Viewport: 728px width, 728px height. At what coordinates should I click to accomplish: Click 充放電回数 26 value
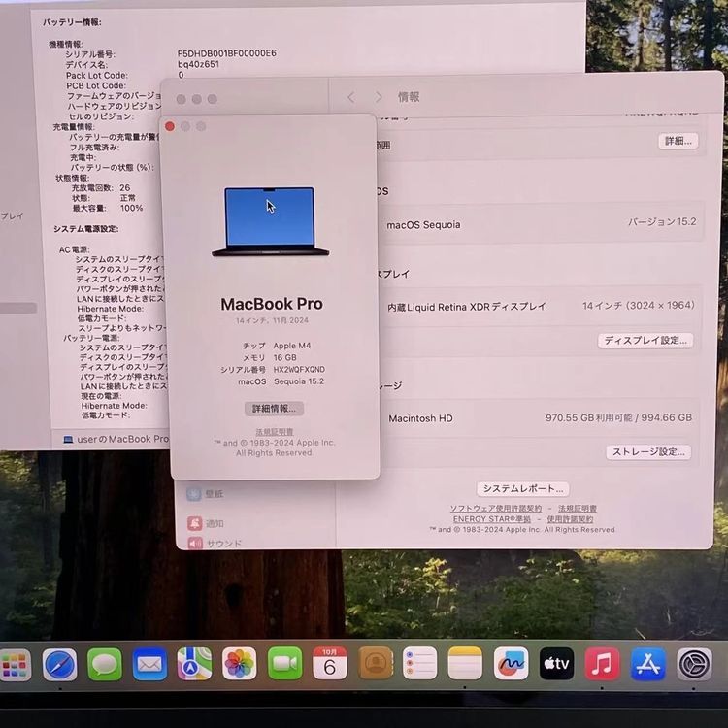[x=125, y=188]
